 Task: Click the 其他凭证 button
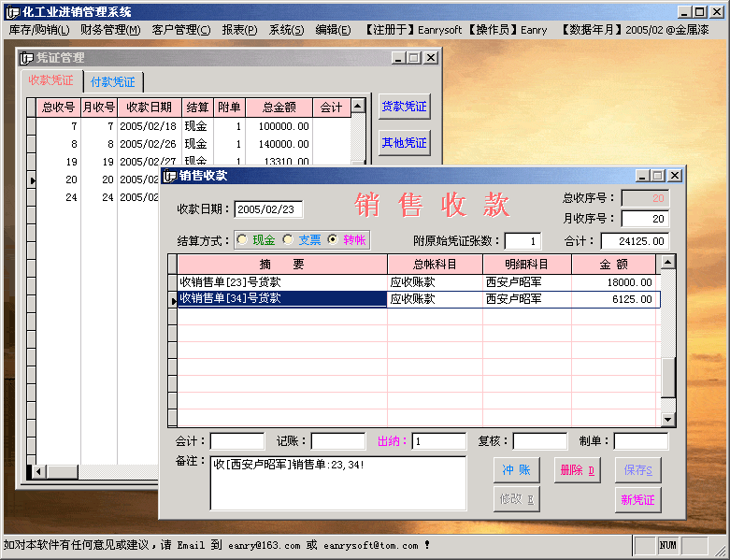[x=404, y=143]
